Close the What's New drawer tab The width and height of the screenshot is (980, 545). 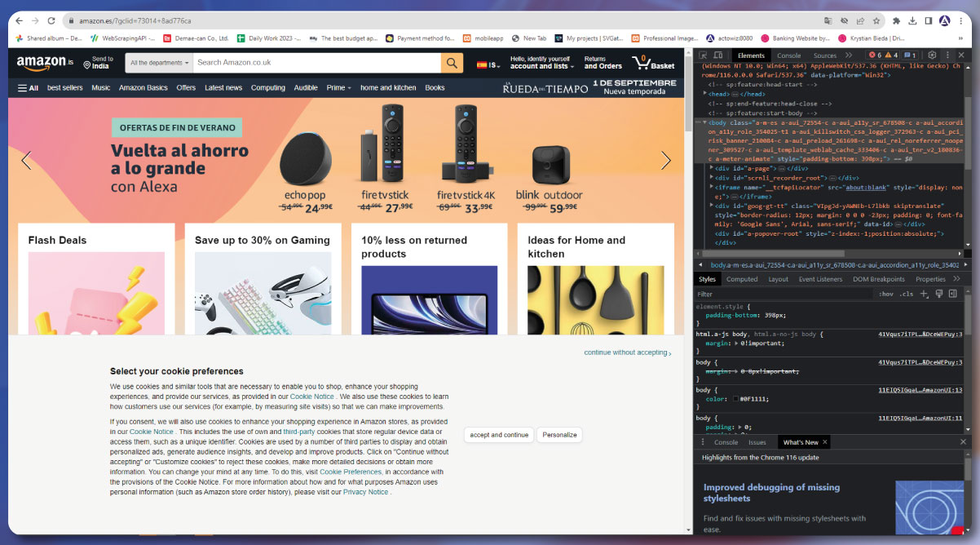[825, 442]
